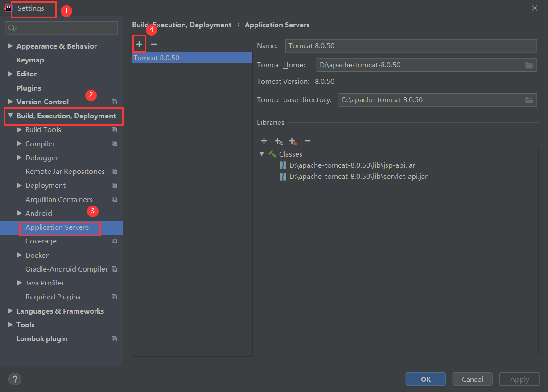Browse for the Tomcat base directory folder
Screen dimensions: 548x392
[529, 100]
